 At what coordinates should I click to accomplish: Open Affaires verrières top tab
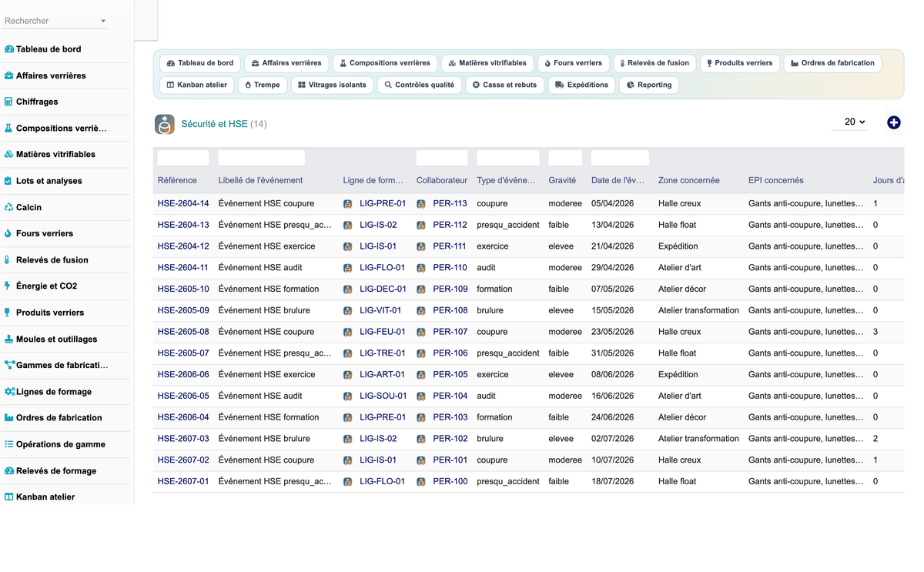(x=286, y=63)
